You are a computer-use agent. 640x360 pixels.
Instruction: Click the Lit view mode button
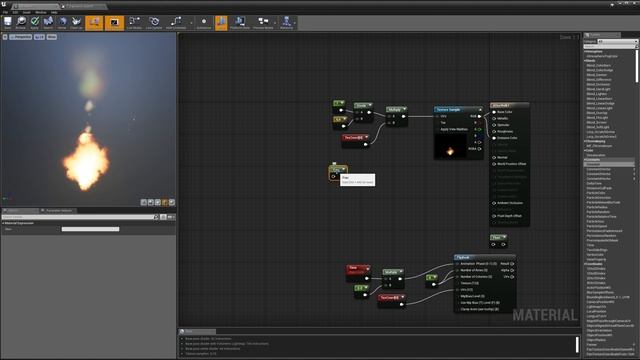[39, 37]
